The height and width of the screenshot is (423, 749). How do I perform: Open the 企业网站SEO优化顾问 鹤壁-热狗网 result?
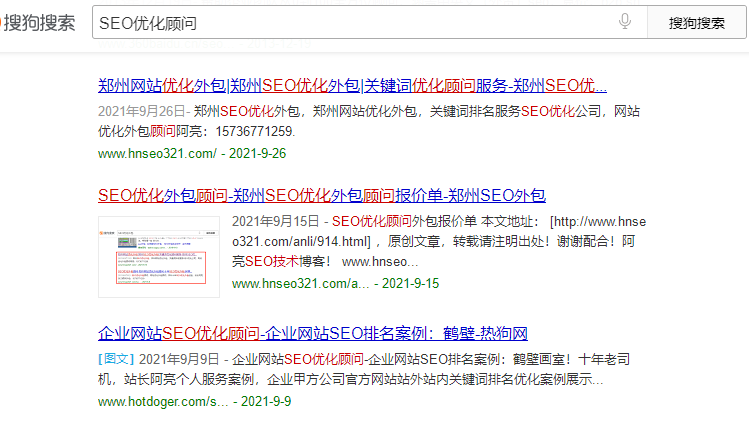coord(313,333)
